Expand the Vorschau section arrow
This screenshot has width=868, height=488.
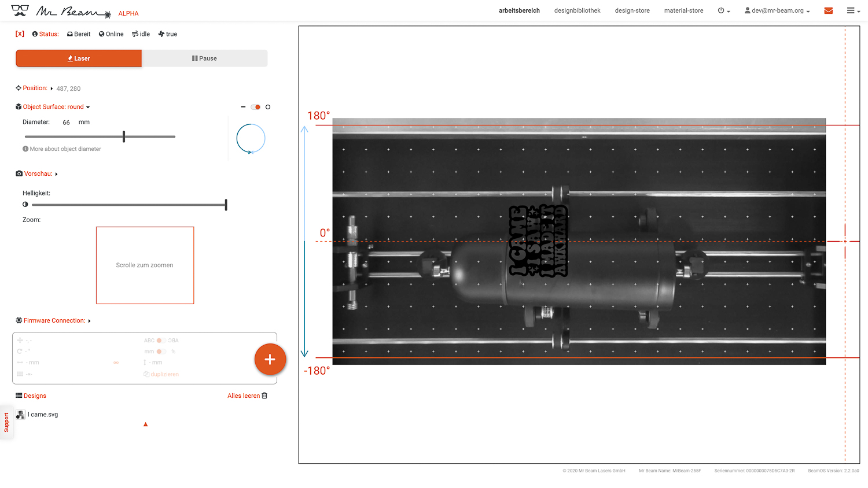[56, 174]
